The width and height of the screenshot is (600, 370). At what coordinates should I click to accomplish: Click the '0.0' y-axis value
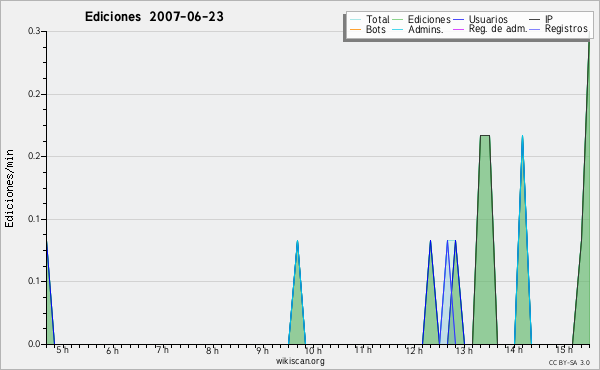(x=34, y=344)
